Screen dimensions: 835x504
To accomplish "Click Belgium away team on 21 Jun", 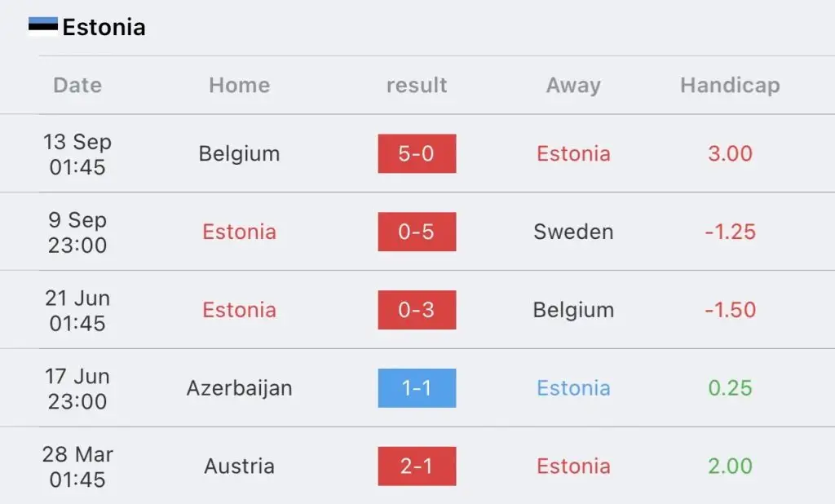I will (x=573, y=310).
